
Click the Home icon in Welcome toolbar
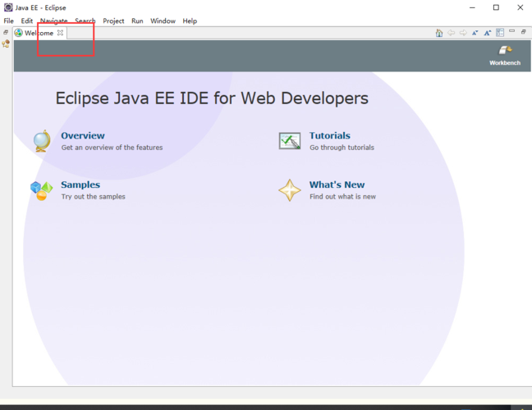click(x=439, y=33)
